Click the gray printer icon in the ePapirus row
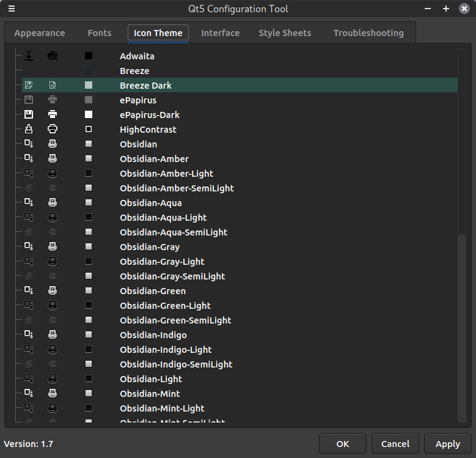 pyautogui.click(x=53, y=100)
